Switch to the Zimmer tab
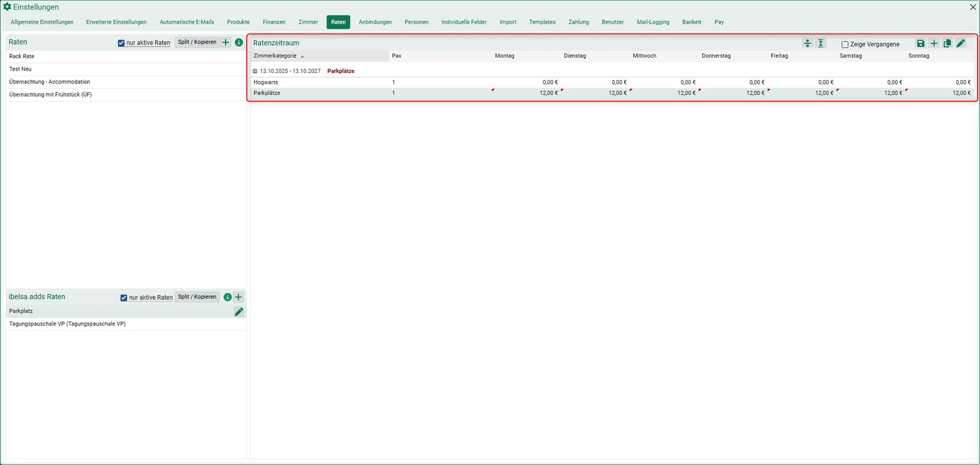The width and height of the screenshot is (980, 465). (x=308, y=22)
